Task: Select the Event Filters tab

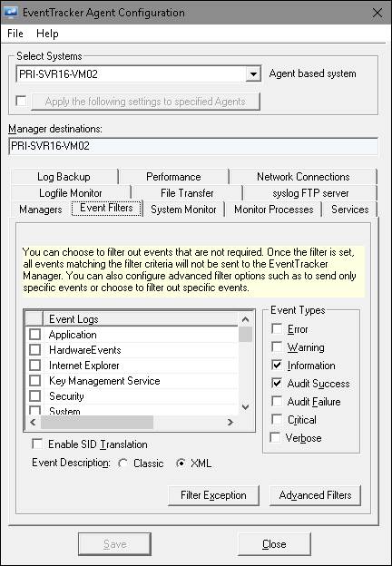Action: click(106, 208)
